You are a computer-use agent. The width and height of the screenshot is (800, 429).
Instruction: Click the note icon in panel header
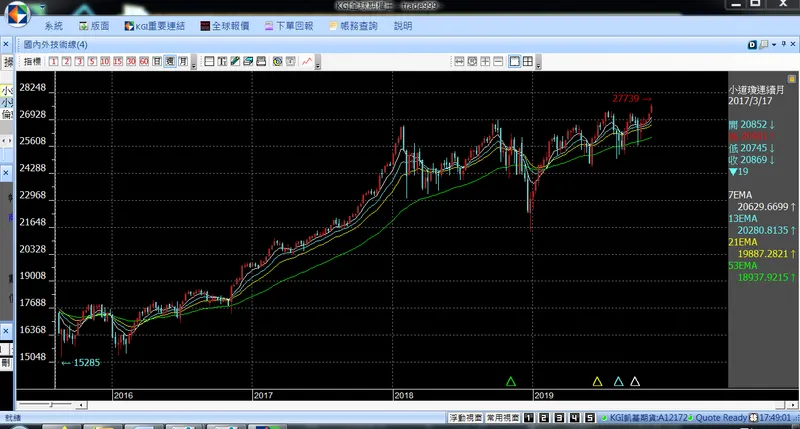(764, 45)
